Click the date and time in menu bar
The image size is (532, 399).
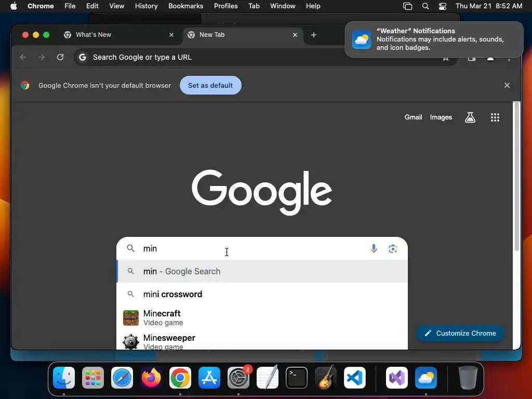click(488, 6)
